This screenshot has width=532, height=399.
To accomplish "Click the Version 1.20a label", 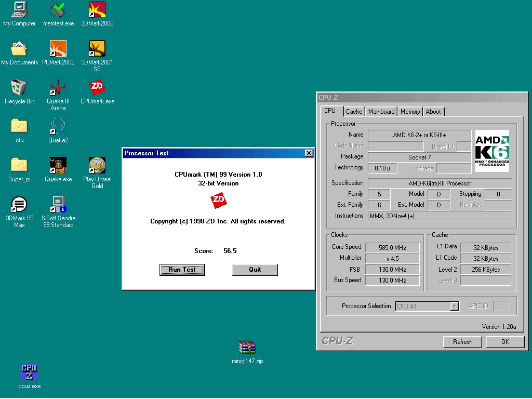I will (499, 327).
